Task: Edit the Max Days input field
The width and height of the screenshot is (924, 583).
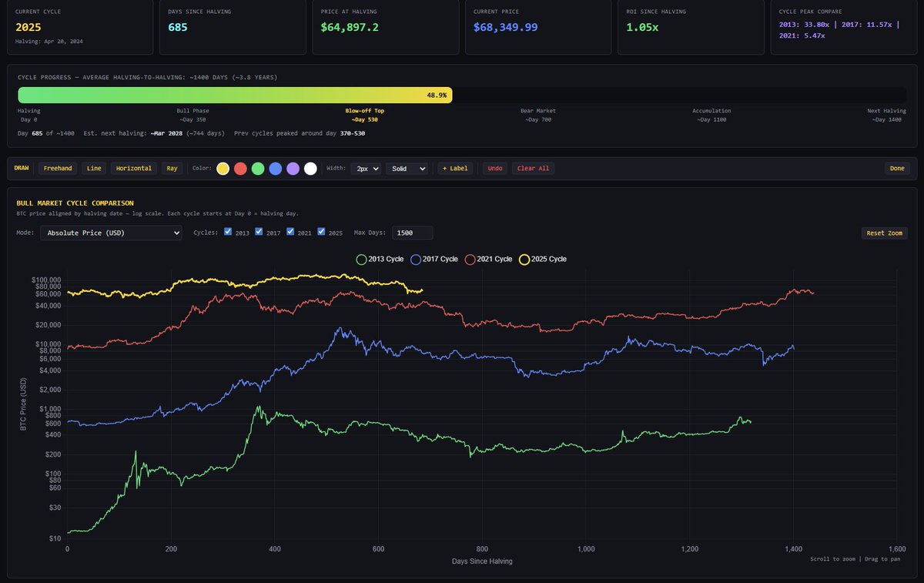Action: click(x=412, y=233)
